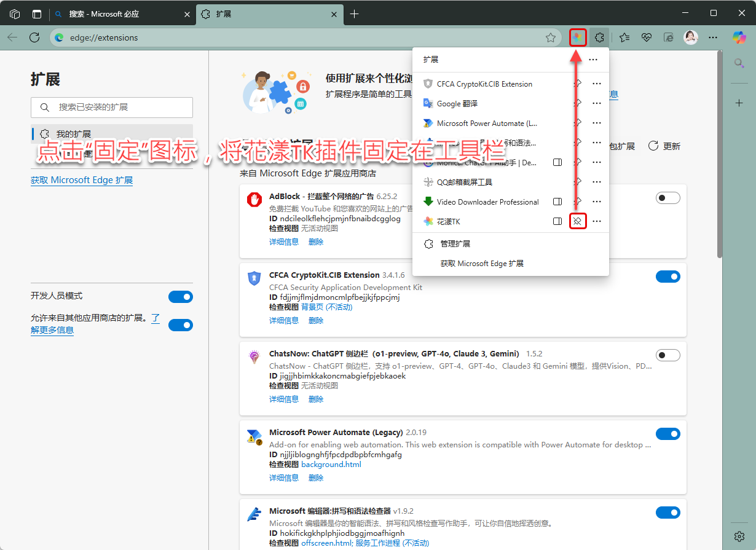Pin 花漾TK to the toolbar
756x550 pixels.
[578, 221]
